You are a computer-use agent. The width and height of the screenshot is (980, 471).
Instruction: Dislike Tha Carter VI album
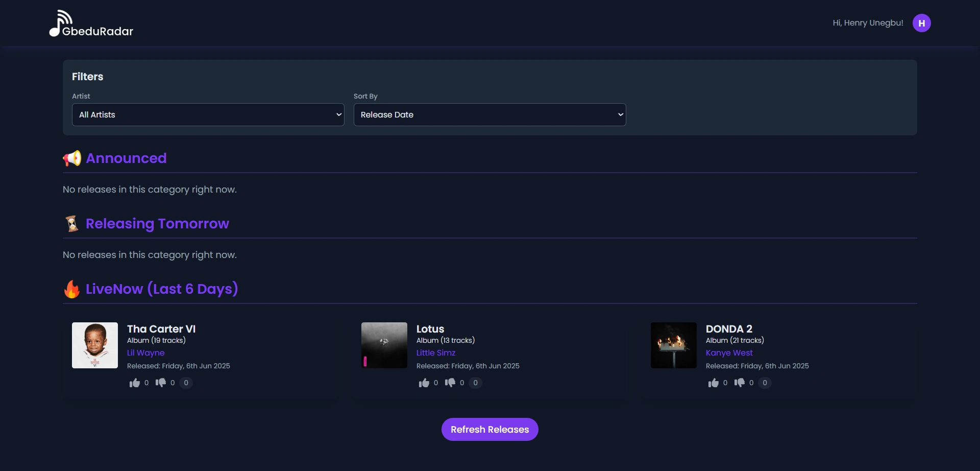click(161, 383)
